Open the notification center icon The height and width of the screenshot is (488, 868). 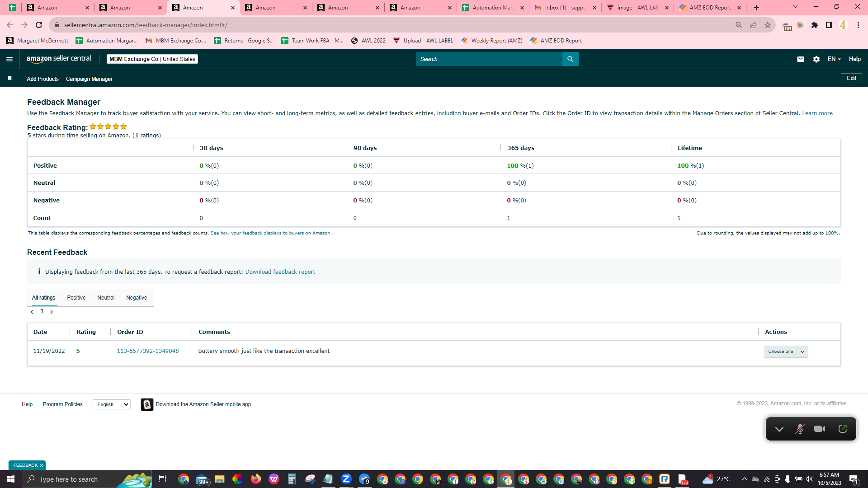(854, 479)
